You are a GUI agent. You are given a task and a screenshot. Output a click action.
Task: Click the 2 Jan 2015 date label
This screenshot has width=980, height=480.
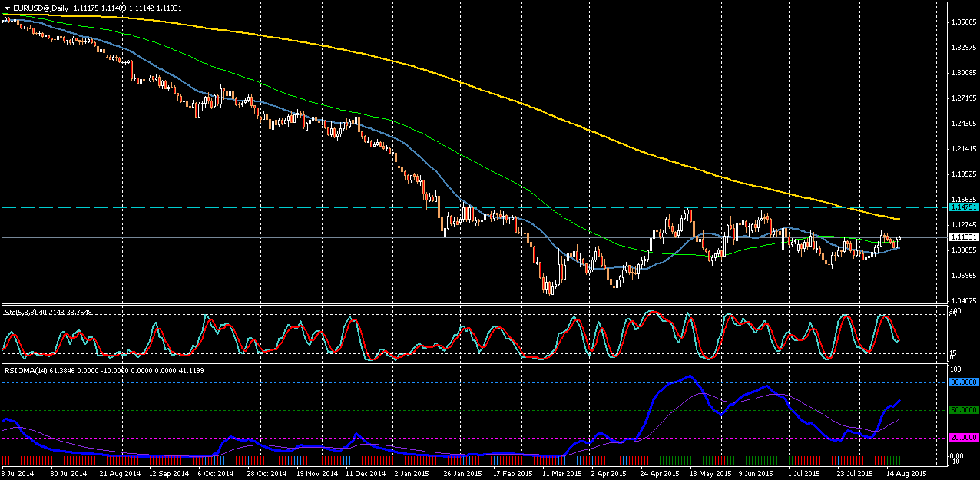(x=411, y=474)
